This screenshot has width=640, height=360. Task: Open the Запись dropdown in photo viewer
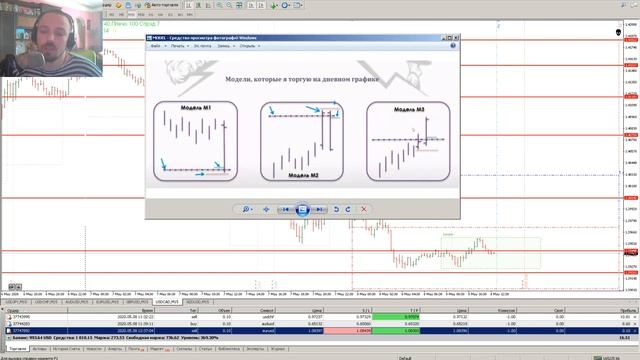pyautogui.click(x=226, y=46)
